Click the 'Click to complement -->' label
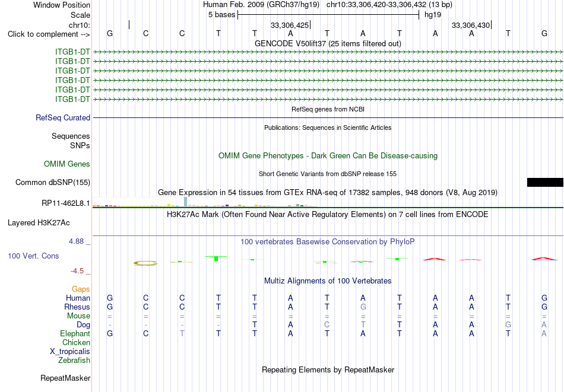Image resolution: width=564 pixels, height=392 pixels. coord(49,34)
